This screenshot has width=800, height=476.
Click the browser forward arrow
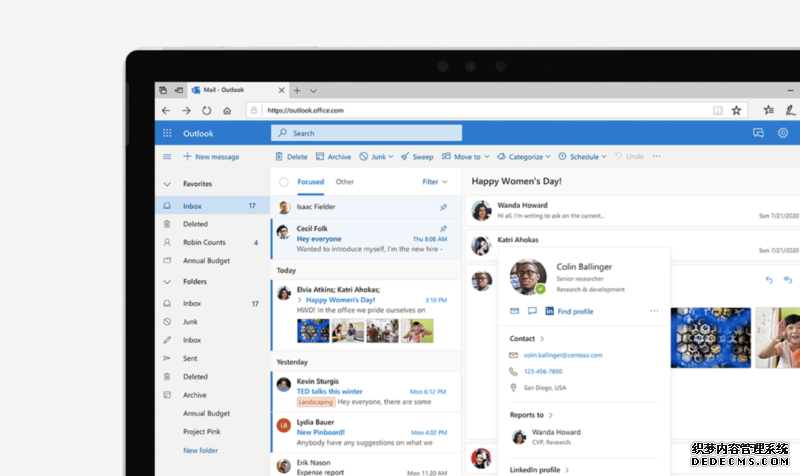[x=186, y=110]
